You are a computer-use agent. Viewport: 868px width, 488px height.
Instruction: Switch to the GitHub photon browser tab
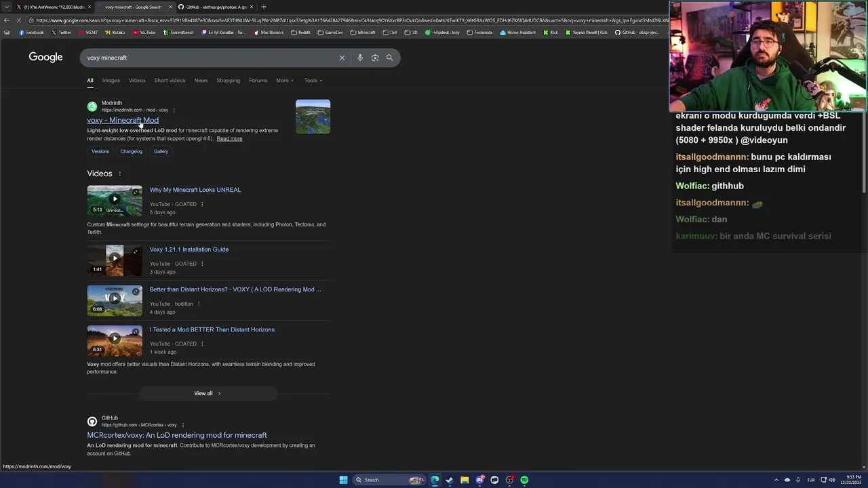coord(216,7)
